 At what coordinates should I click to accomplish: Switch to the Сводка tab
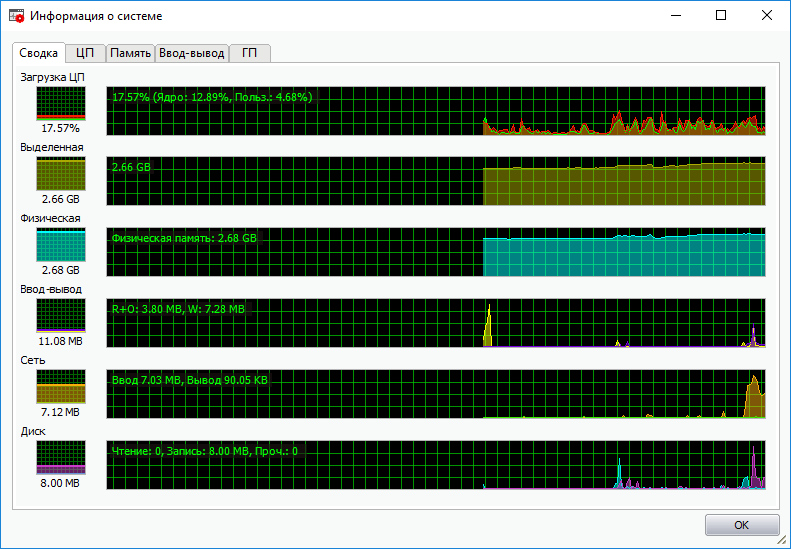point(39,53)
